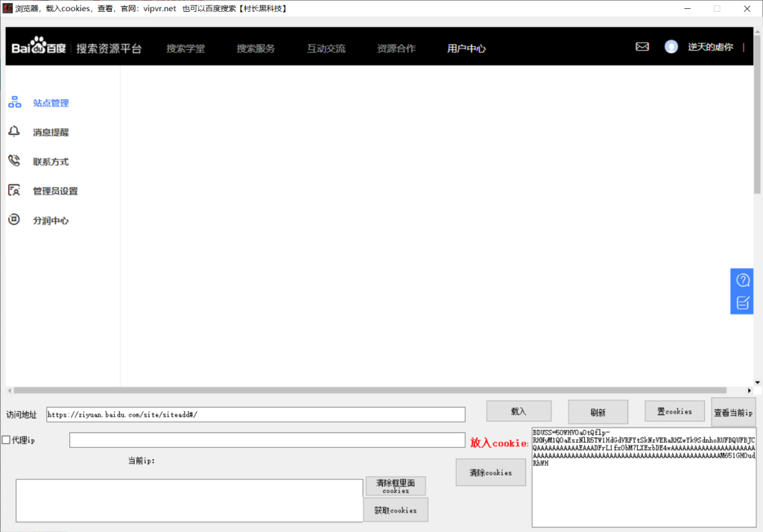Click the 联系方式 phone icon
This screenshot has width=763, height=532.
pos(14,161)
